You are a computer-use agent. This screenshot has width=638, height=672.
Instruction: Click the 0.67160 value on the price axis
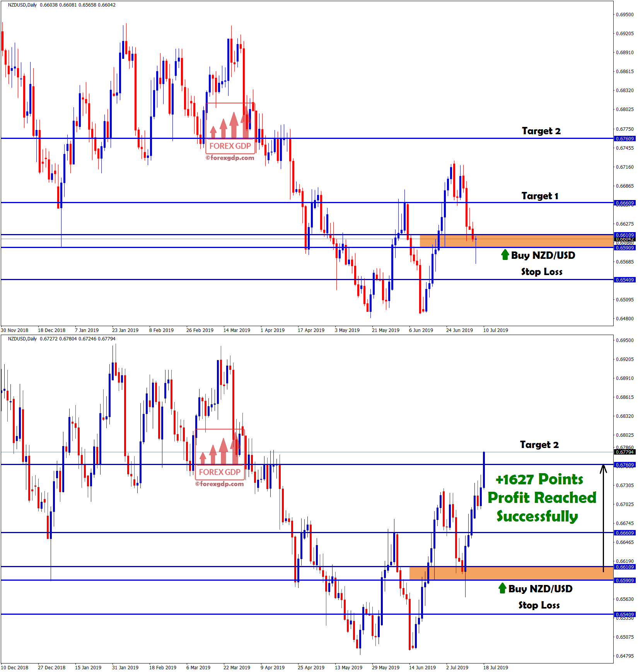coord(625,167)
